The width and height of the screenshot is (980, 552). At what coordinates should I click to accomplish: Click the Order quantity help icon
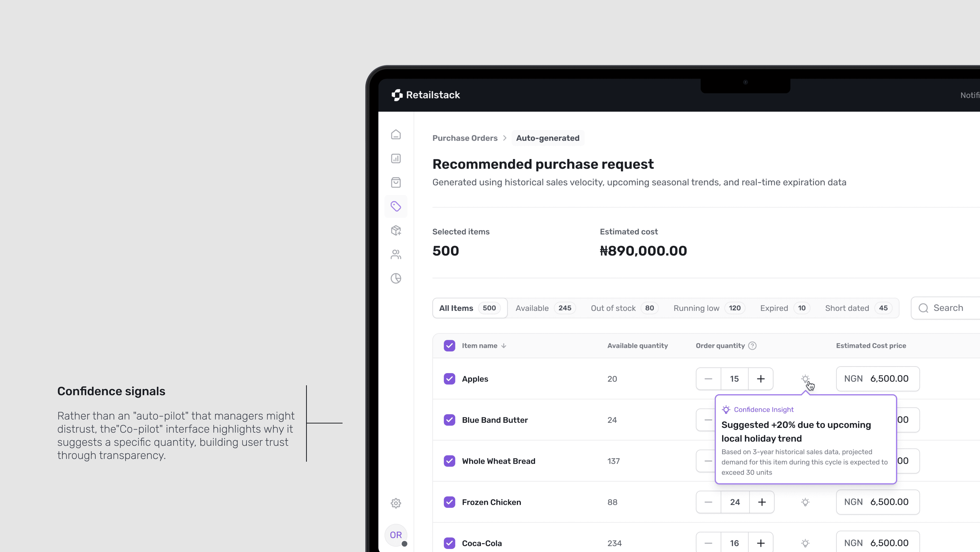pyautogui.click(x=752, y=346)
